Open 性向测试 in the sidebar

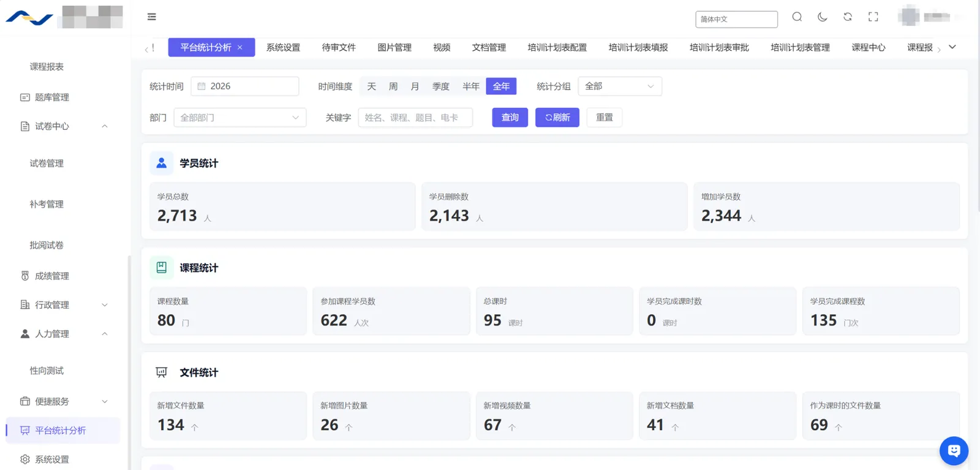[47, 371]
